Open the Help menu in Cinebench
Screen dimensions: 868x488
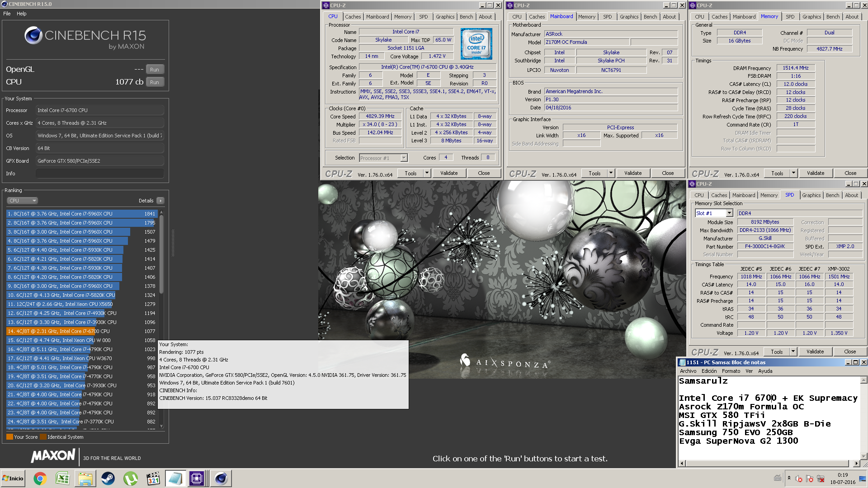[x=22, y=14]
